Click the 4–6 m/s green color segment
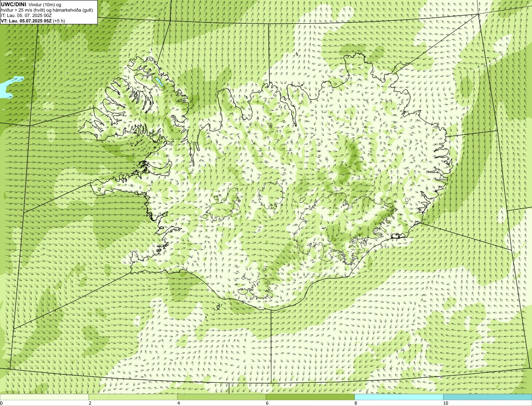This screenshot has height=406, width=532. tap(222, 397)
